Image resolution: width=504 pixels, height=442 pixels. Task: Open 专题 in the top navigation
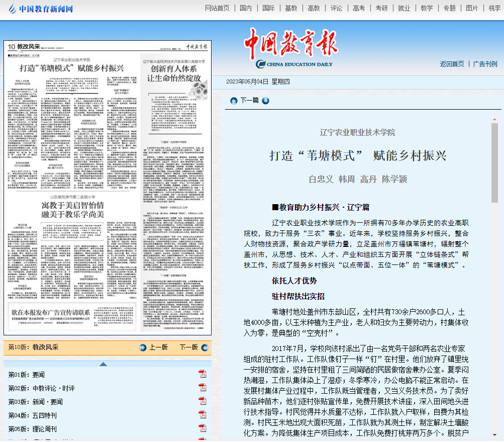[x=449, y=8]
